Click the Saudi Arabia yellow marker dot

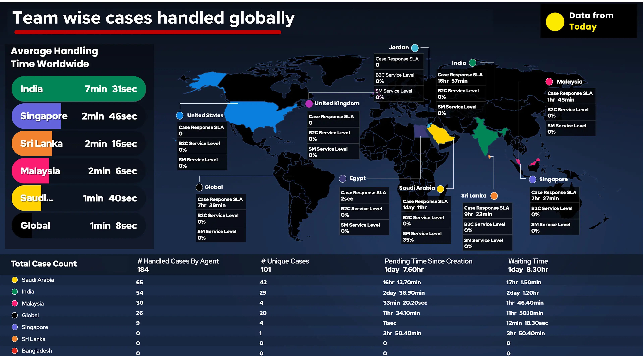(x=440, y=189)
